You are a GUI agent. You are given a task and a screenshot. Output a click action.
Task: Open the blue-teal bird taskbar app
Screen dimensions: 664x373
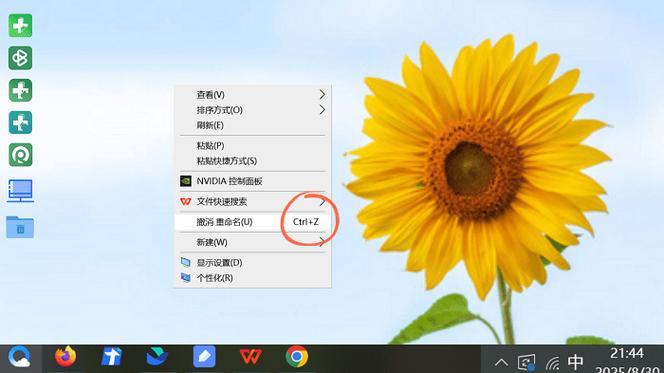[157, 356]
